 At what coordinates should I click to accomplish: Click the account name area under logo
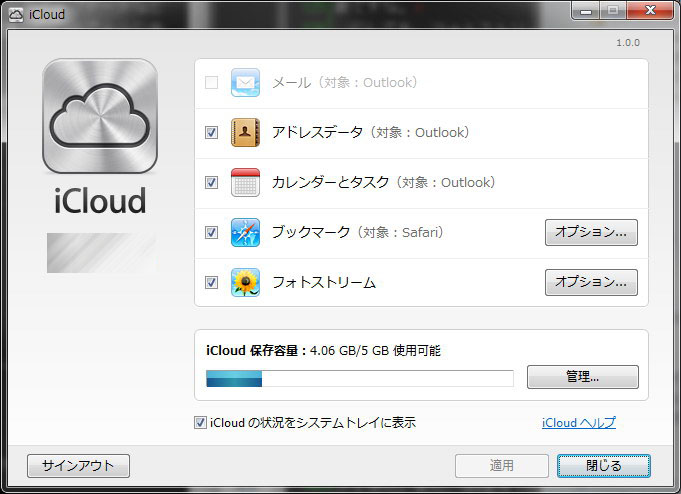(x=101, y=253)
